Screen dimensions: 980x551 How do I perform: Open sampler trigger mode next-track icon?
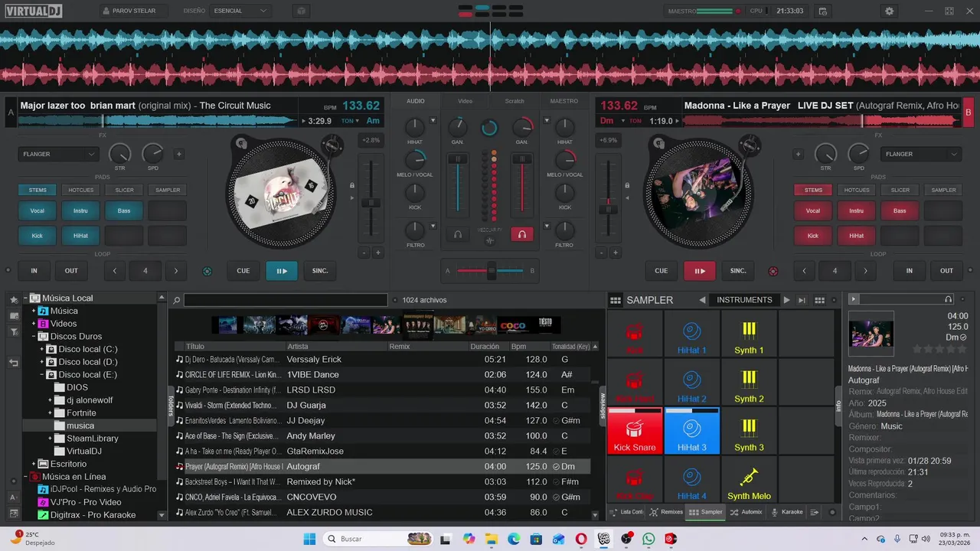(802, 300)
